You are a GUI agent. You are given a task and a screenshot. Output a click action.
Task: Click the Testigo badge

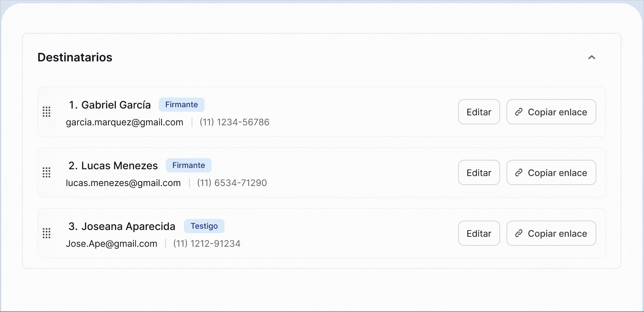click(x=204, y=226)
